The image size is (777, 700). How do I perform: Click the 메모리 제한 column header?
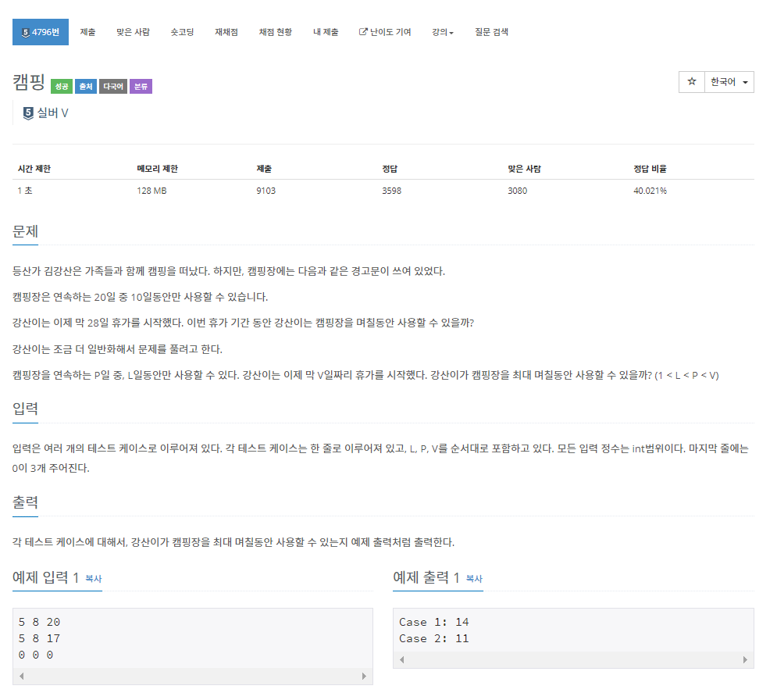point(157,169)
